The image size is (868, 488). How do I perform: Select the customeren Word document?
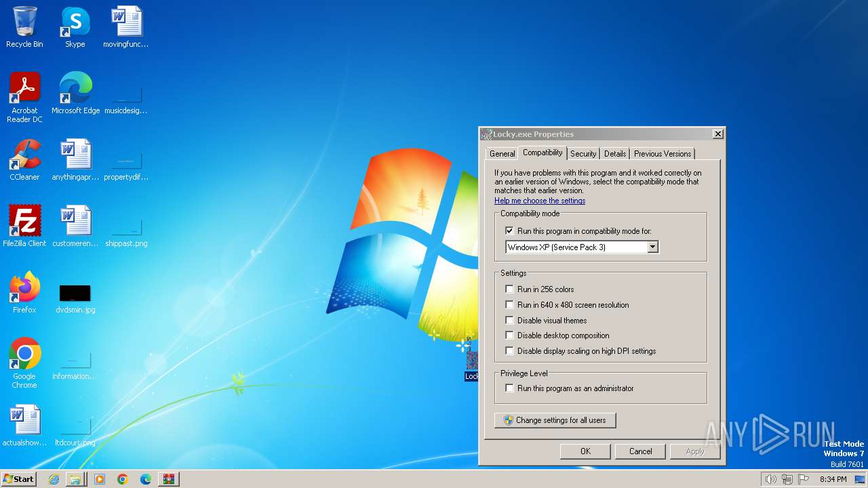(x=75, y=226)
